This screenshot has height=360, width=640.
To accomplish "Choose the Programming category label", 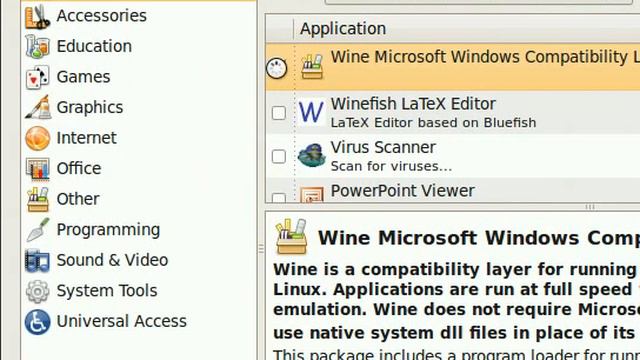I will (x=108, y=230).
